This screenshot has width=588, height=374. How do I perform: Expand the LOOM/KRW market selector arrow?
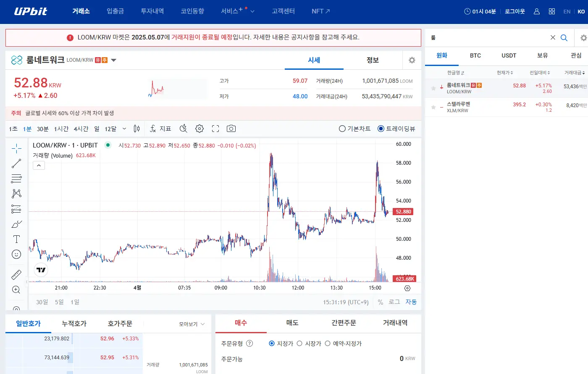coord(113,60)
